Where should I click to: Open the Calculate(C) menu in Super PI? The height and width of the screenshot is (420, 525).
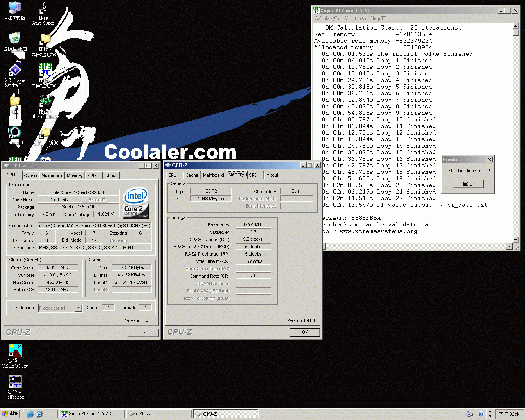[x=326, y=18]
